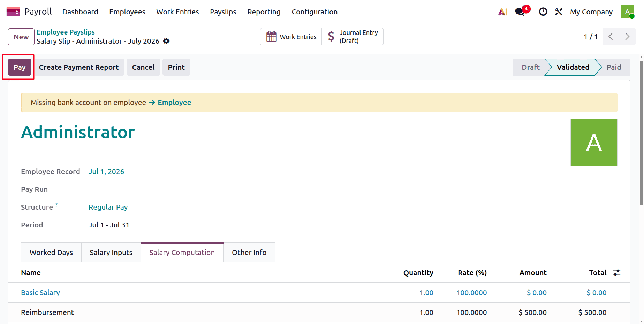Switch to the Worked Days tab
The image size is (644, 324).
[51, 253]
